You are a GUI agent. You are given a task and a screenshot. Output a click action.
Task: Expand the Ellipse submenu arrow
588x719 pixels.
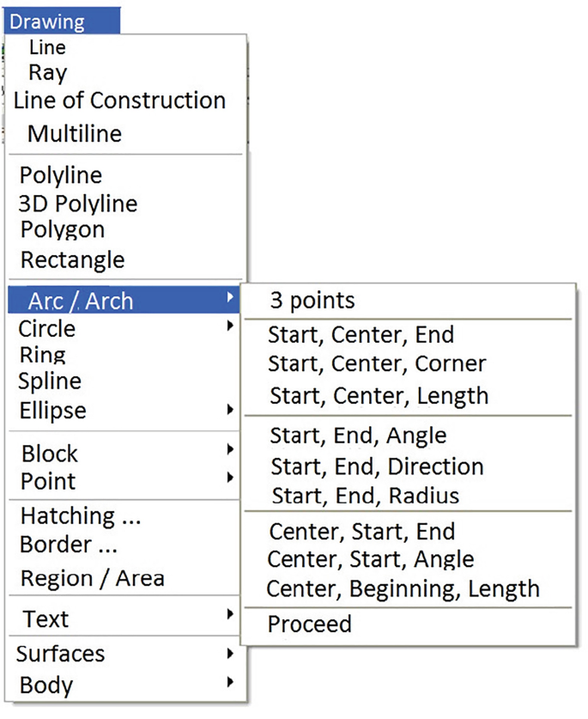click(x=230, y=411)
